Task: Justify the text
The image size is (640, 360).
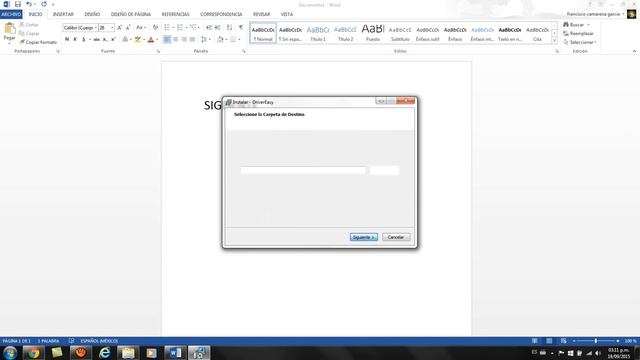Action: tap(192, 40)
